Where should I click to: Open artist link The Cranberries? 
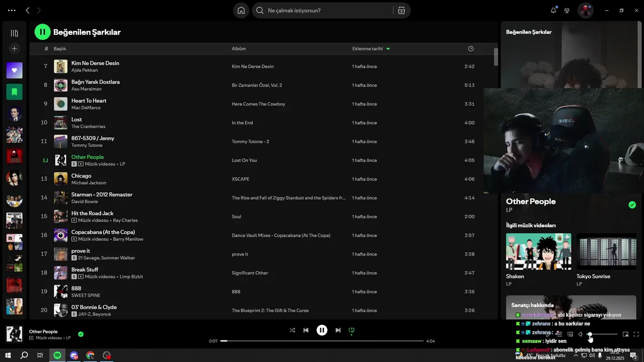click(x=88, y=126)
